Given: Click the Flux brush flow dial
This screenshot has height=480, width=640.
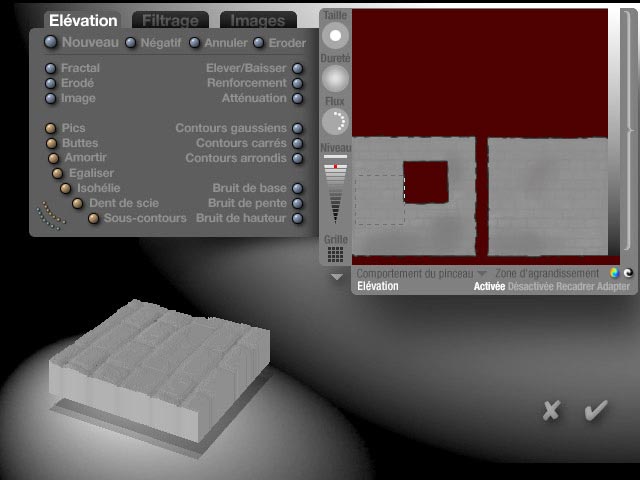Looking at the screenshot, I should click(x=336, y=121).
